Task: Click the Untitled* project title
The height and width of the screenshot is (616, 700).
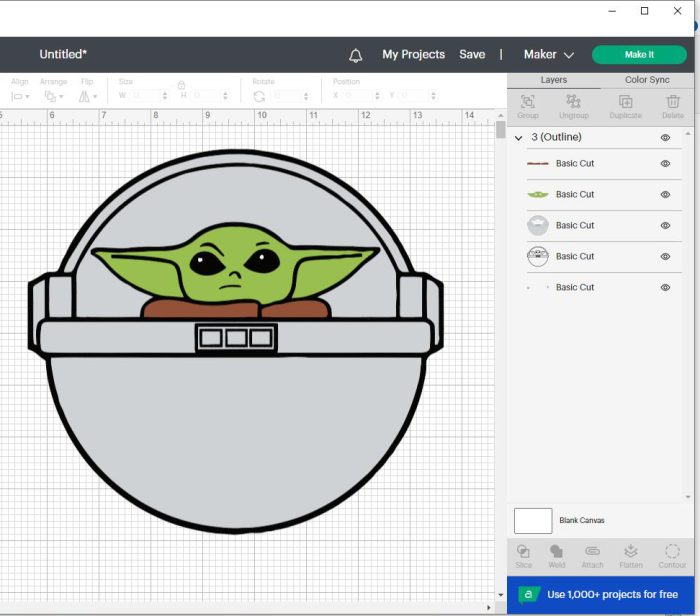Action: pos(63,54)
